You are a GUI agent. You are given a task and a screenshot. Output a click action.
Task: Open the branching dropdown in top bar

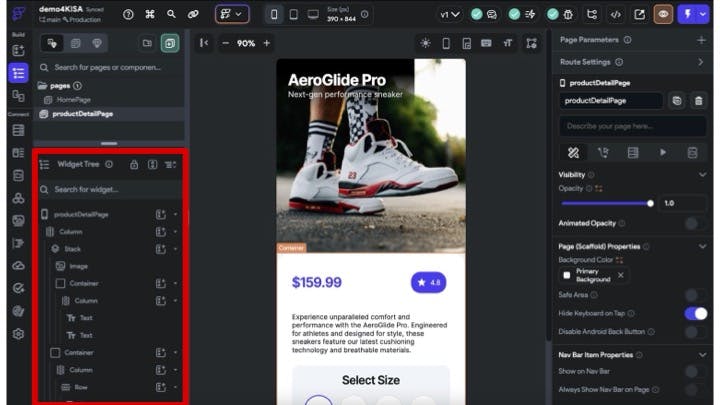click(232, 14)
